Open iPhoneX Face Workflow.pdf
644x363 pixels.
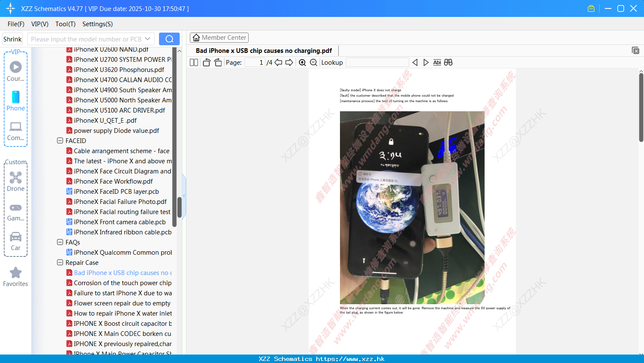(110, 181)
